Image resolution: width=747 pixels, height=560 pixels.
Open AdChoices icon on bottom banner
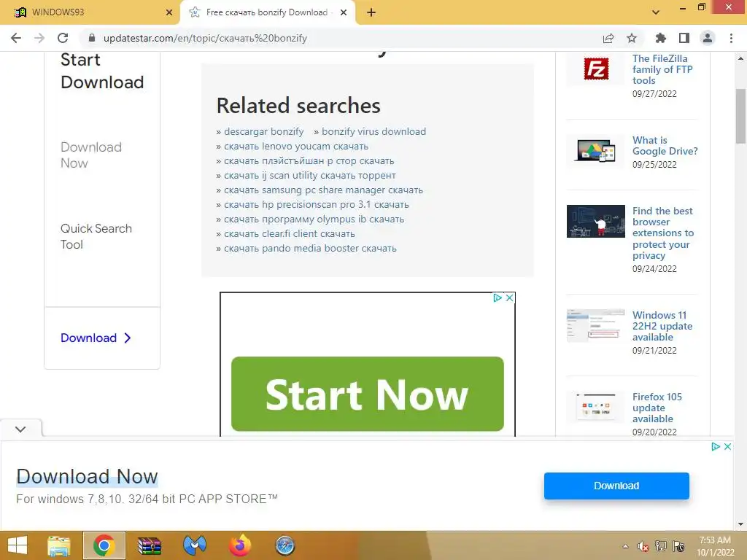pos(716,447)
